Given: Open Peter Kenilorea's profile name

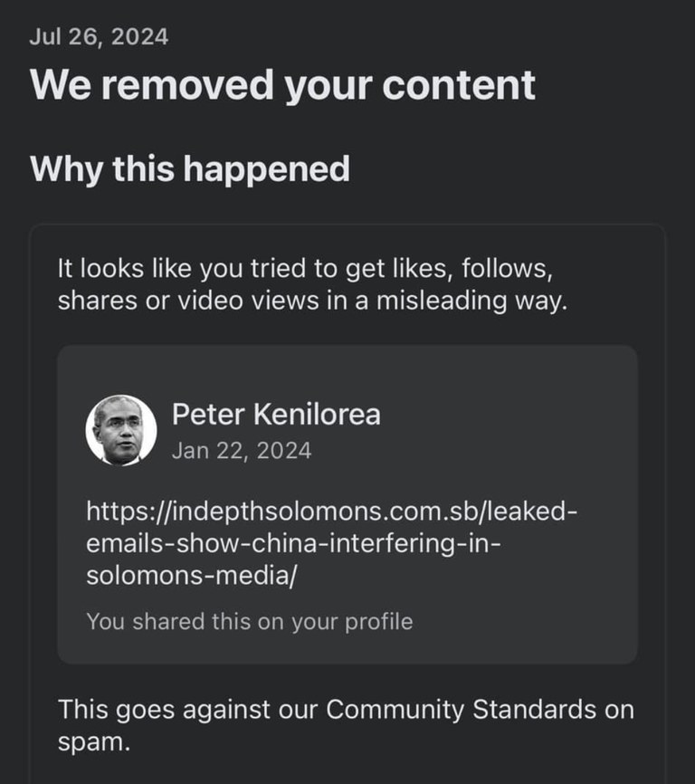Looking at the screenshot, I should tap(276, 414).
